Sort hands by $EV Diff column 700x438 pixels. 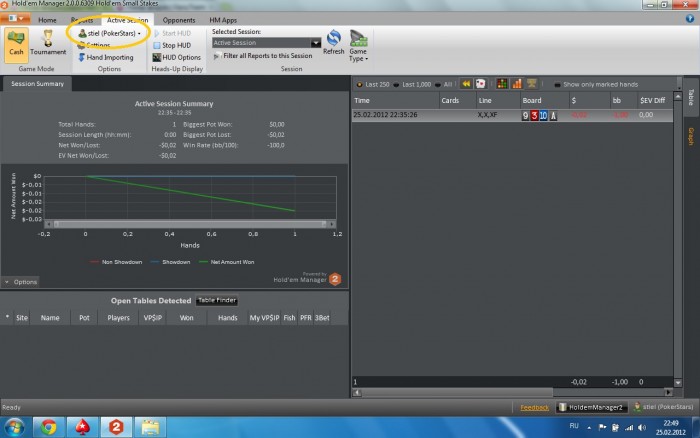[654, 100]
